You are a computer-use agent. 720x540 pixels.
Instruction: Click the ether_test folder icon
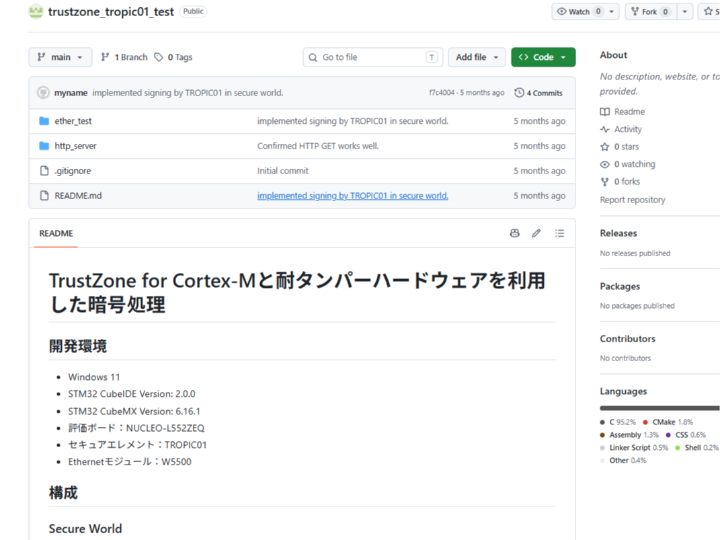(x=44, y=121)
